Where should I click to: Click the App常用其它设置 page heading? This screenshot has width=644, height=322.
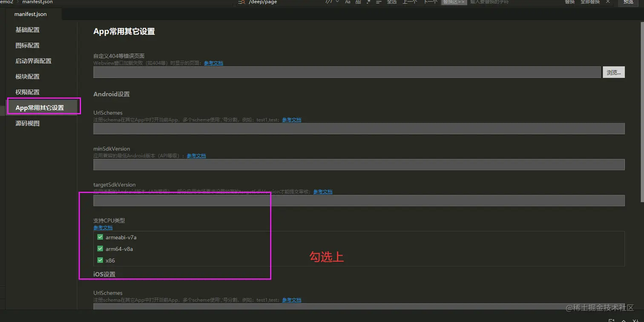coord(124,32)
